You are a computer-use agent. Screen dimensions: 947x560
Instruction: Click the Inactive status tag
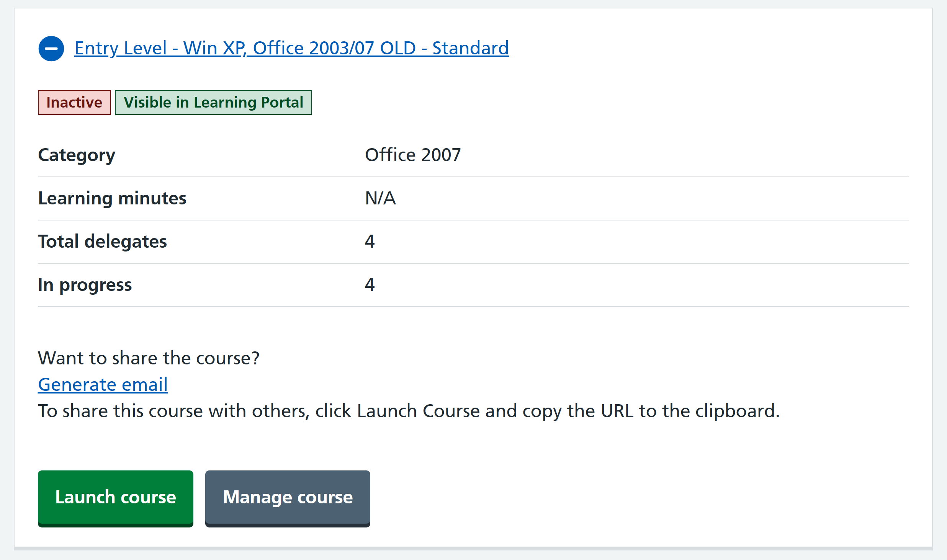tap(74, 103)
